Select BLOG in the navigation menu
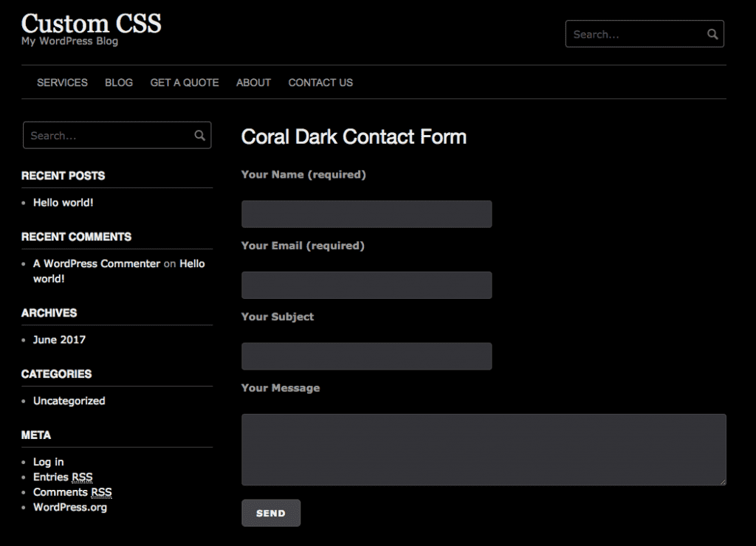Image resolution: width=756 pixels, height=546 pixels. pos(119,83)
